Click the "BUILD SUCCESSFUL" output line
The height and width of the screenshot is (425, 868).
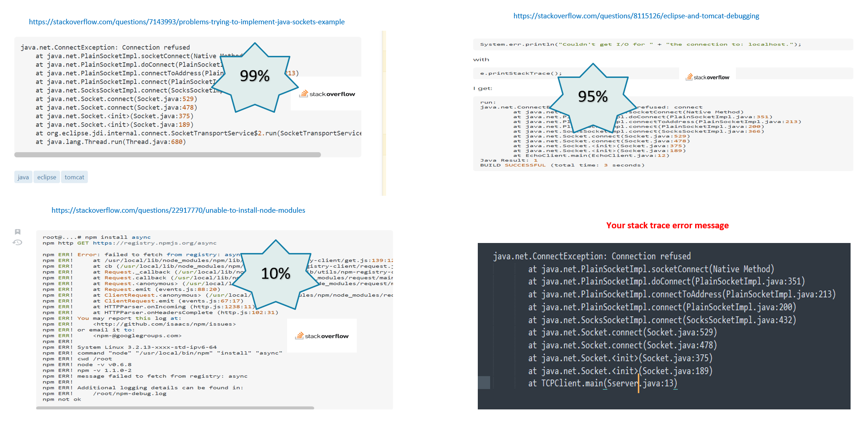point(562,165)
